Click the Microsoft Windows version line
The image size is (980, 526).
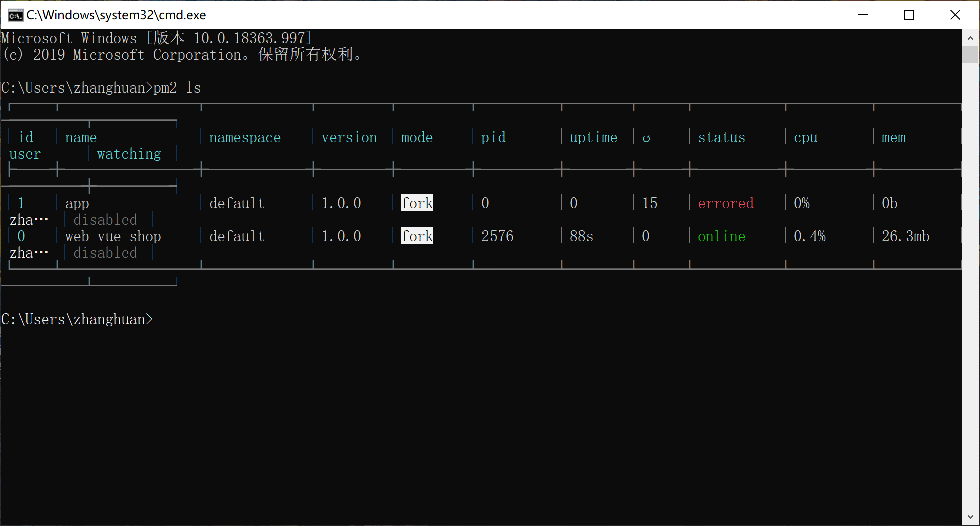(157, 38)
